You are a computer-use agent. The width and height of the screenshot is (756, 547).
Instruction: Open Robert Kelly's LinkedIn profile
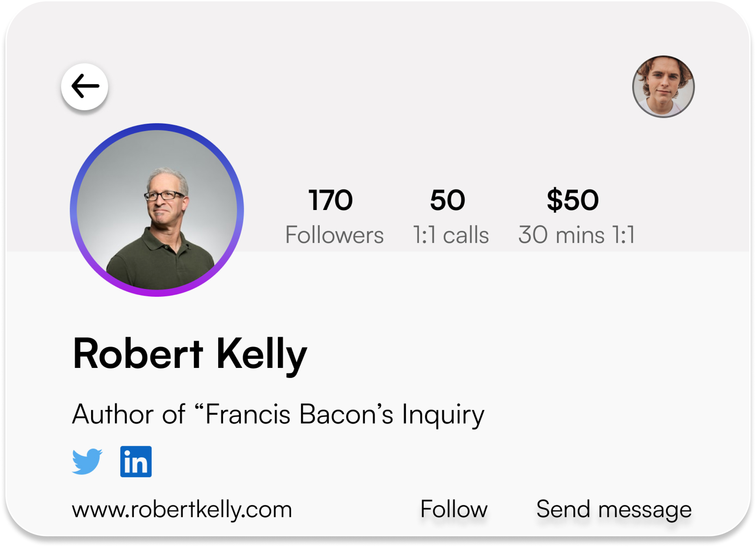click(x=136, y=462)
